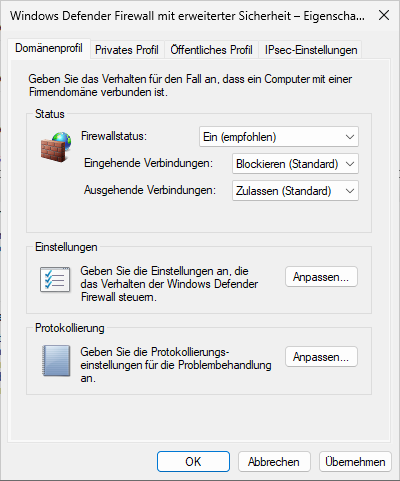Cancel with the Abbrechen button
Viewport: 400px width, 481px height.
pyautogui.click(x=274, y=462)
